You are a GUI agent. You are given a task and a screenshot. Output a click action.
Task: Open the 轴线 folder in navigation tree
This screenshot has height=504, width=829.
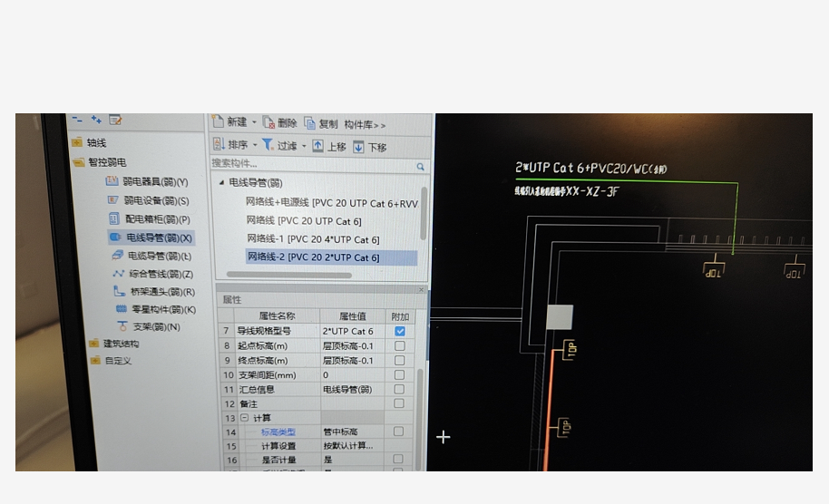(90, 142)
